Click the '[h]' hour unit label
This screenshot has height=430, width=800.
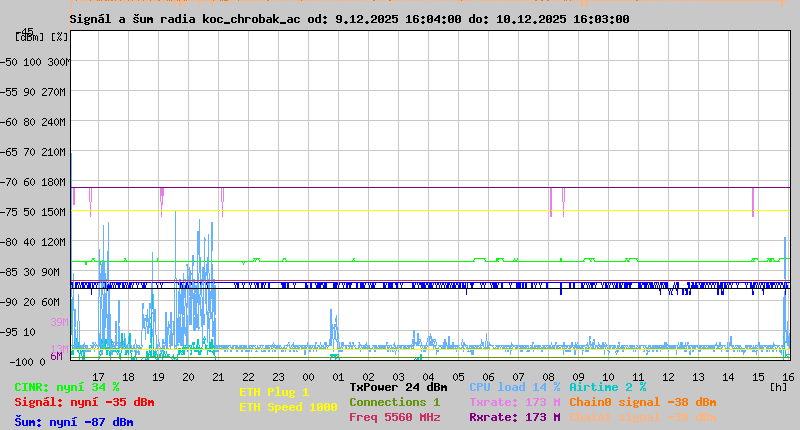pos(778,387)
